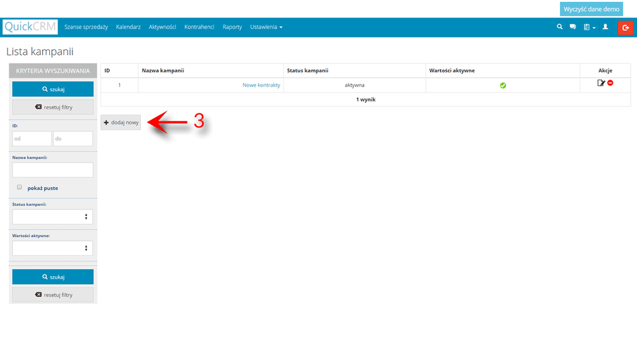
Task: Click the red logout icon button
Action: coord(625,27)
